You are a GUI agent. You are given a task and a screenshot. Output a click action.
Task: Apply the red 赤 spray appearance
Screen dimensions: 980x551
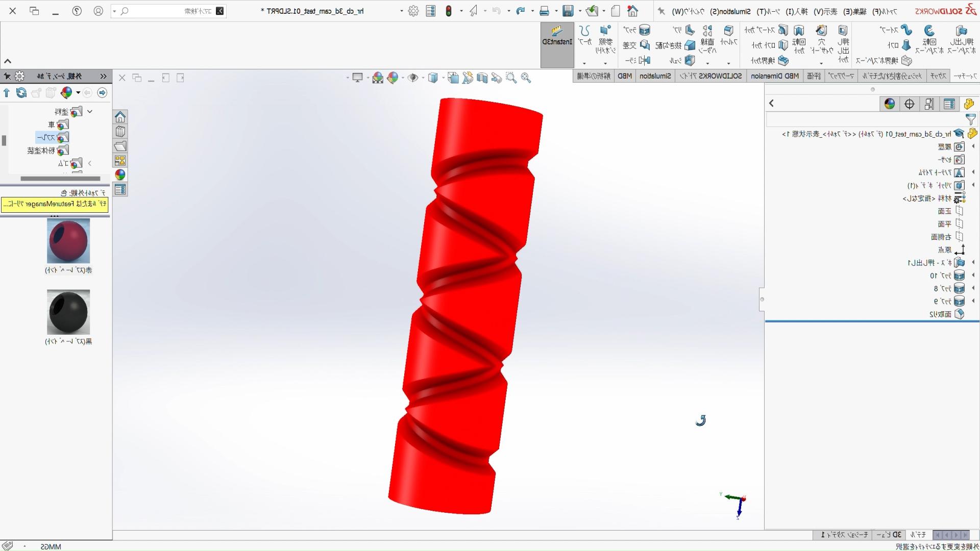[x=68, y=241]
